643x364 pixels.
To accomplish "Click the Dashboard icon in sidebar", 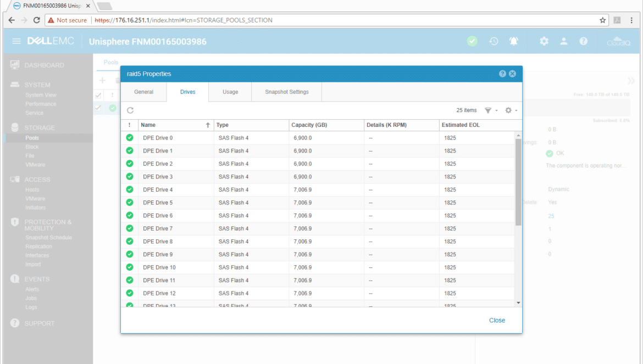I will pos(15,65).
